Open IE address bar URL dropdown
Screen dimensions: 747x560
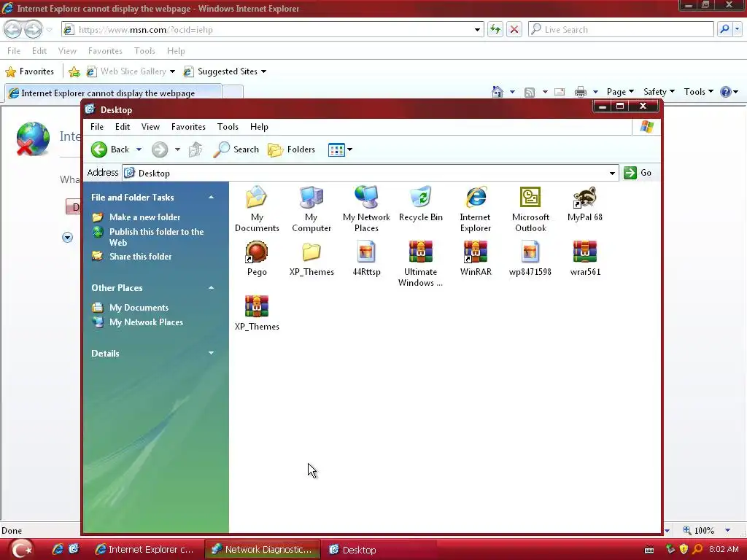[x=477, y=29]
